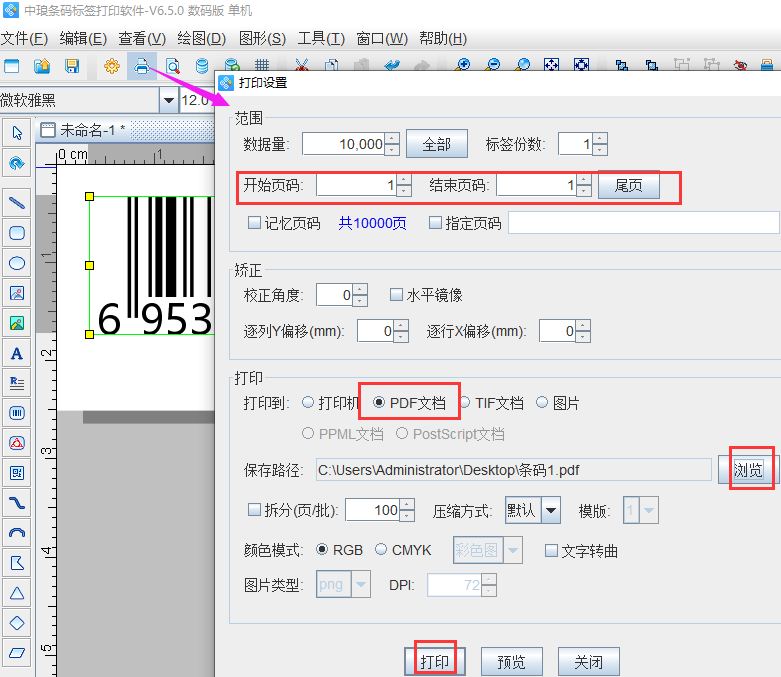781x677 pixels.
Task: Select the text tool (A icon)
Action: click(17, 353)
